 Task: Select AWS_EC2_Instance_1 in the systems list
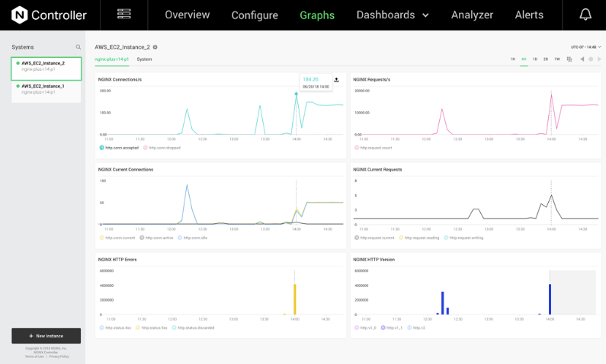click(x=46, y=89)
